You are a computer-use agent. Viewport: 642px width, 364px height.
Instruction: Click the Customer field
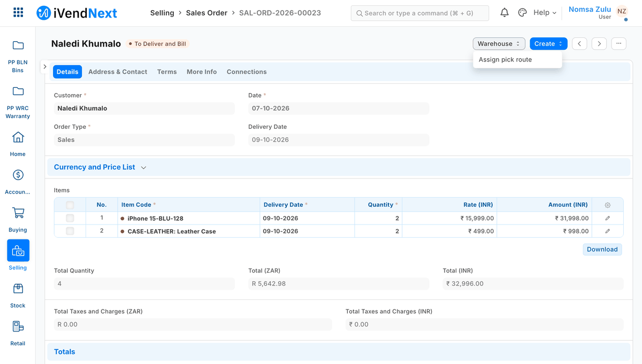point(144,109)
